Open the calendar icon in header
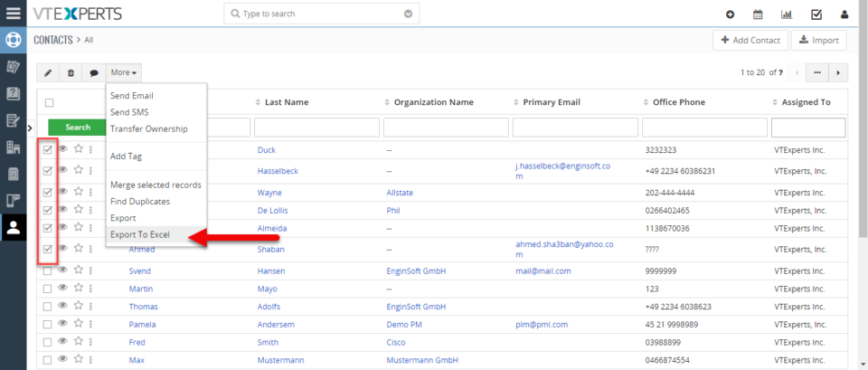868x370 pixels. (758, 14)
